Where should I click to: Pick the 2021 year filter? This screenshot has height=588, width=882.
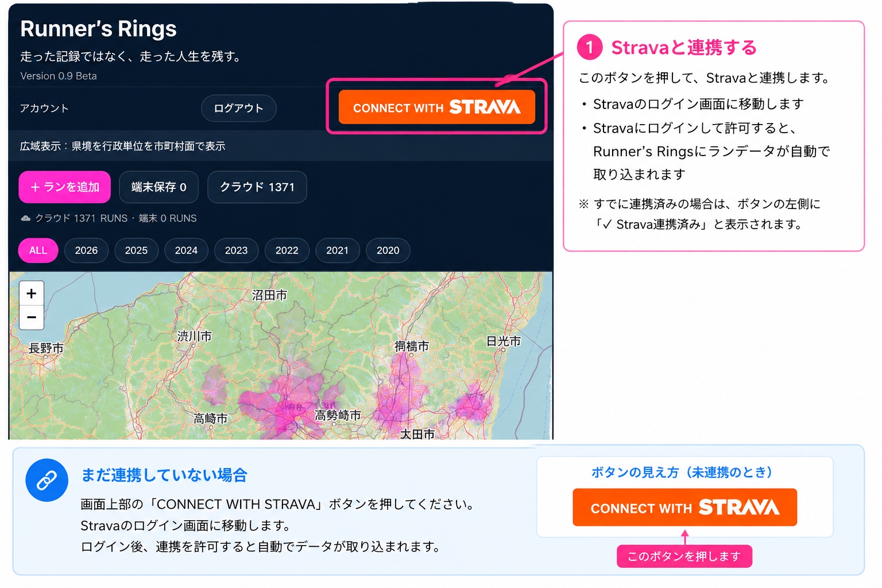click(337, 250)
